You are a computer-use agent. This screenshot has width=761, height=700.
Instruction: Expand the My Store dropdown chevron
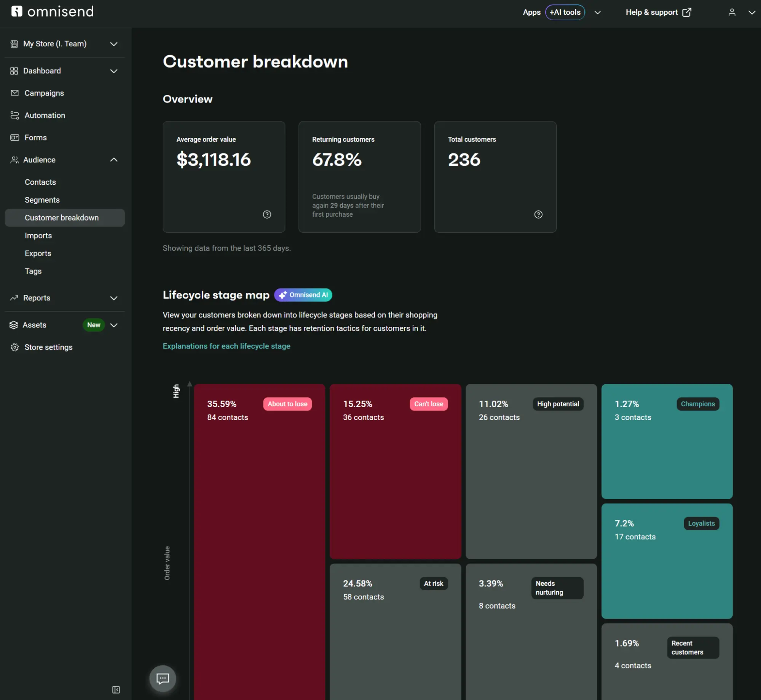tap(114, 44)
